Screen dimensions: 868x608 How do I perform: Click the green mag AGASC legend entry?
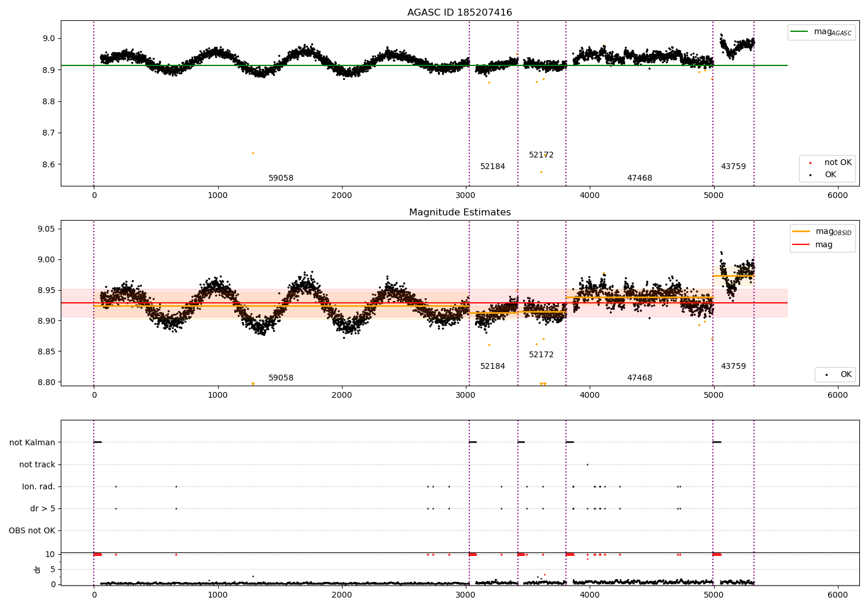(821, 32)
